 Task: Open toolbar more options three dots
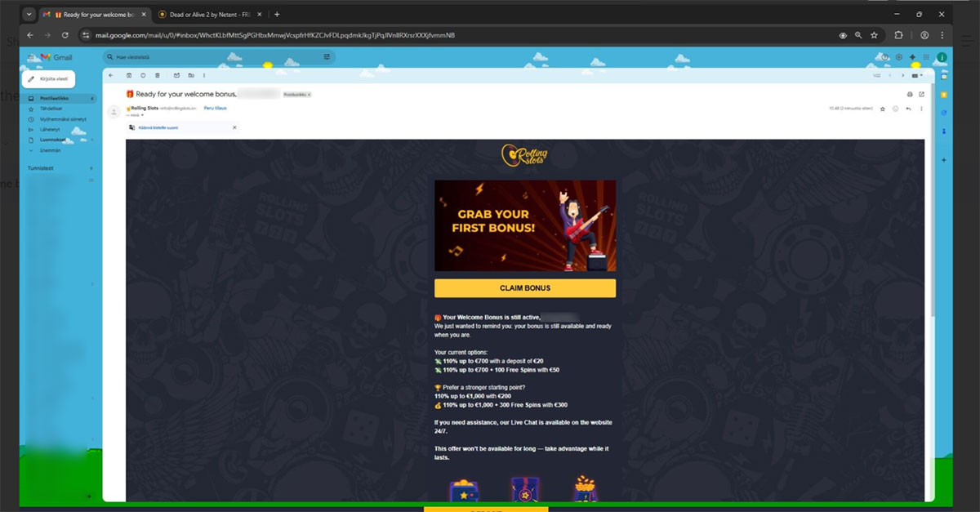point(204,75)
